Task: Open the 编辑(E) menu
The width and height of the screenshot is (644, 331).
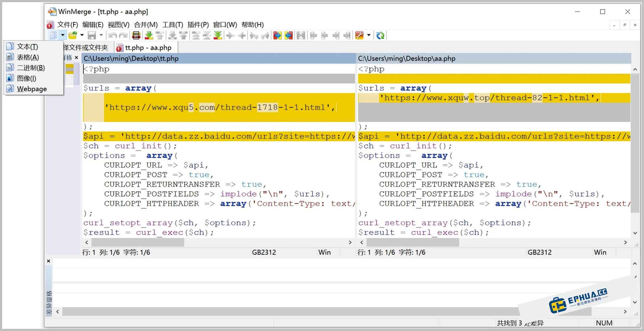Action: tap(93, 25)
